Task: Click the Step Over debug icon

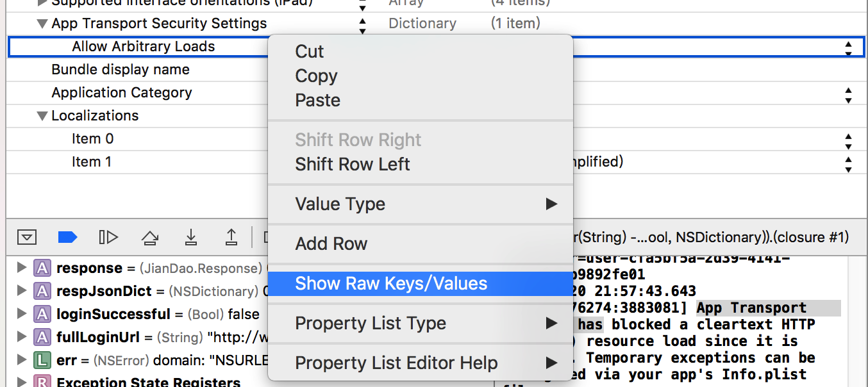Action: pyautogui.click(x=149, y=238)
